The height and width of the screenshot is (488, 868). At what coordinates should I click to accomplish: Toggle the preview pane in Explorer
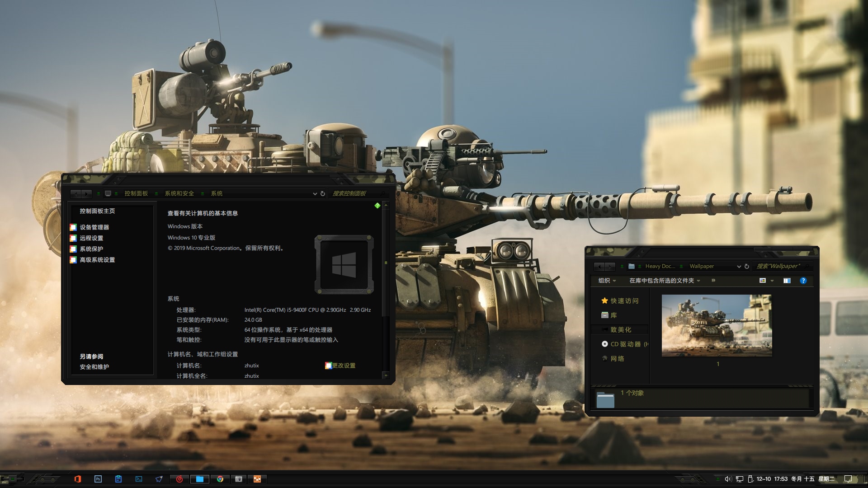click(x=787, y=281)
